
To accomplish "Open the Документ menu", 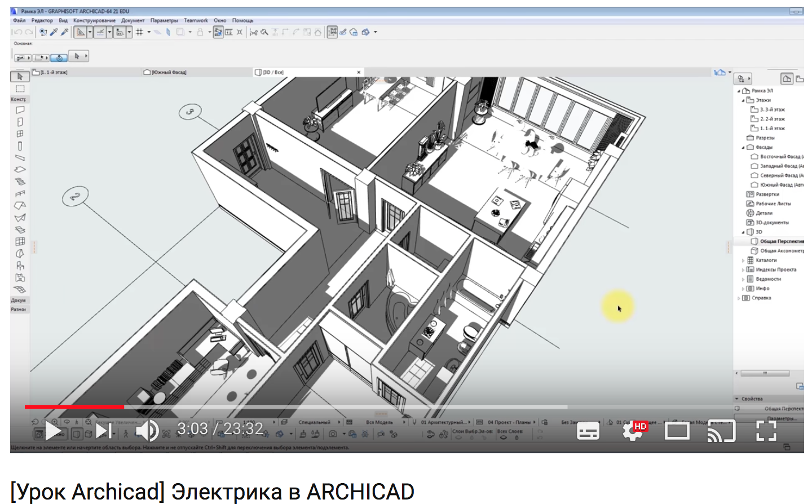I will pos(133,20).
